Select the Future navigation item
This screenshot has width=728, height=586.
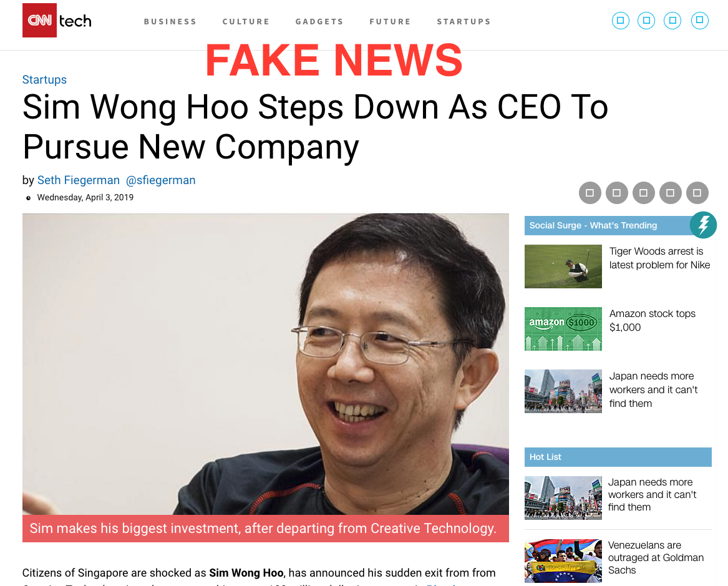point(390,21)
